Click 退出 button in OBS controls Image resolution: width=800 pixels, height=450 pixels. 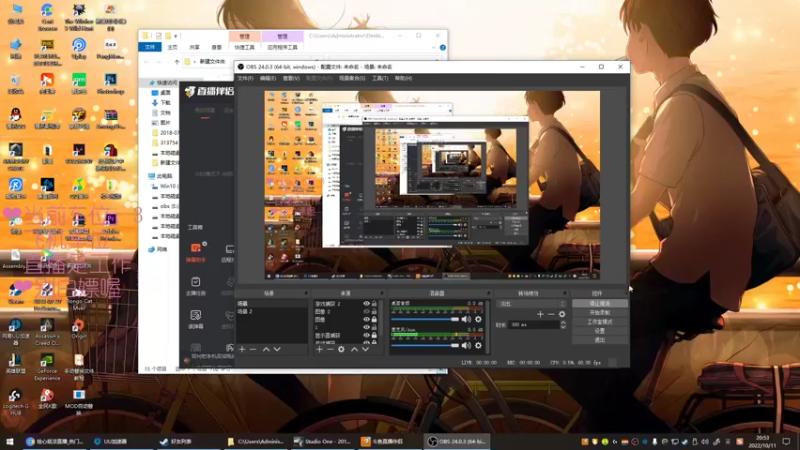(599, 340)
